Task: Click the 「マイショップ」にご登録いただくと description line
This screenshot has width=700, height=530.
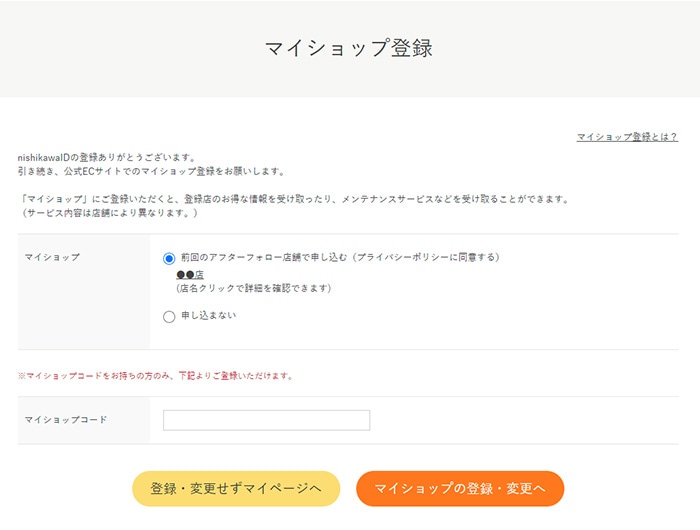Action: pyautogui.click(x=294, y=199)
